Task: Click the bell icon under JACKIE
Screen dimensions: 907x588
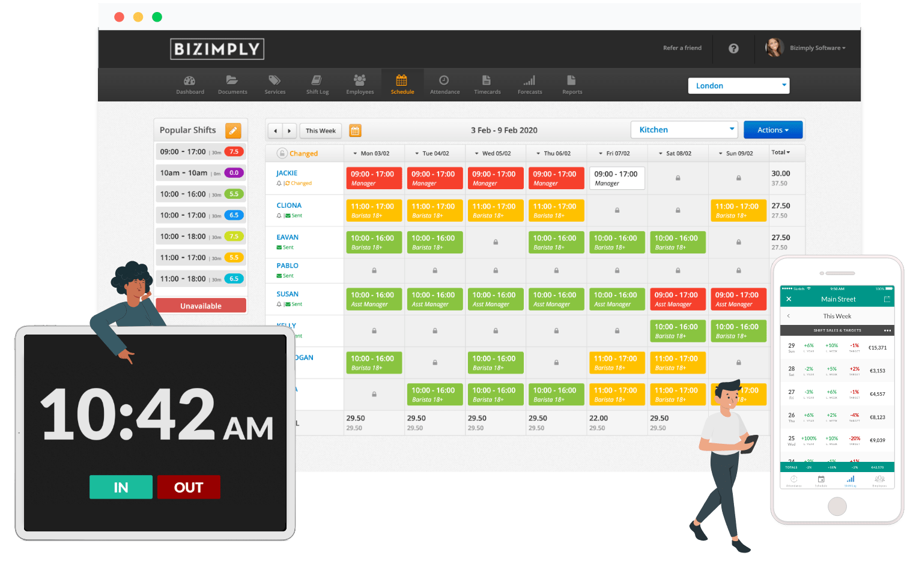Action: [x=279, y=183]
